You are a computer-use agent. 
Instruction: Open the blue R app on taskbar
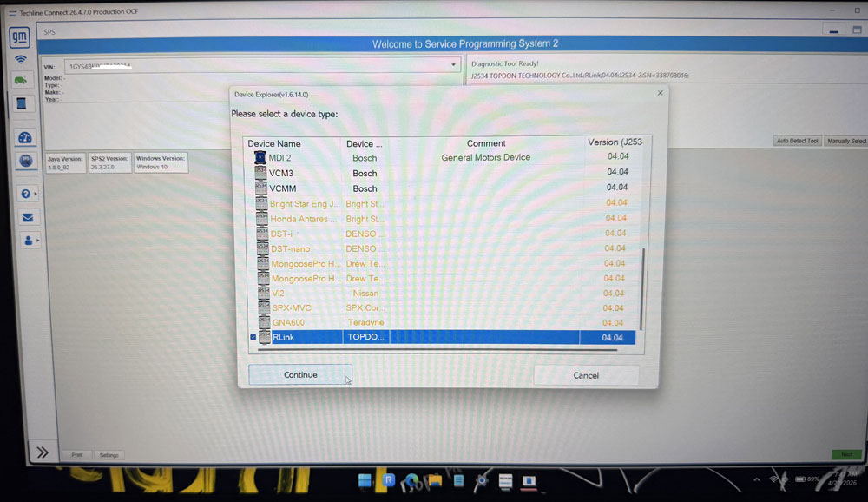[388, 479]
